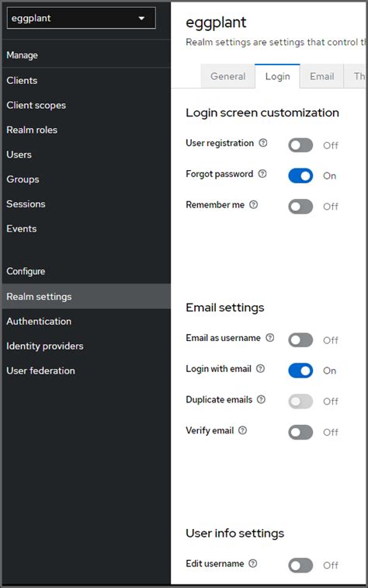Turn on the Remember me toggle

[x=300, y=207]
